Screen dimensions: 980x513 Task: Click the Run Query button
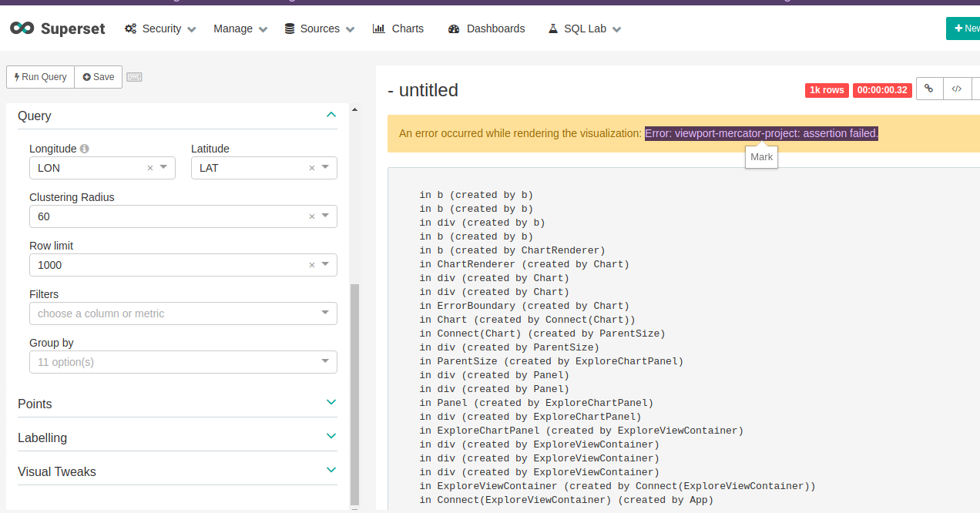point(39,76)
